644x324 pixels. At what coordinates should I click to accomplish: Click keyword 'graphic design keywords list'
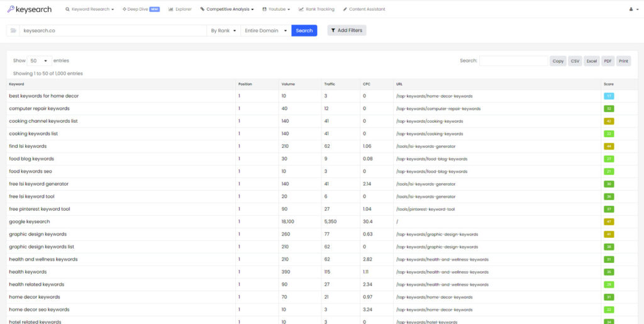click(x=42, y=247)
